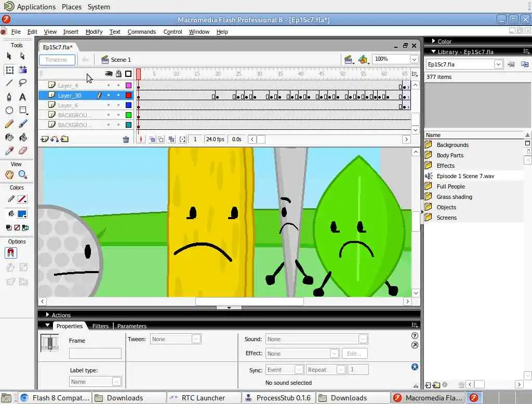Click the Edit Symbols icon

363,60
